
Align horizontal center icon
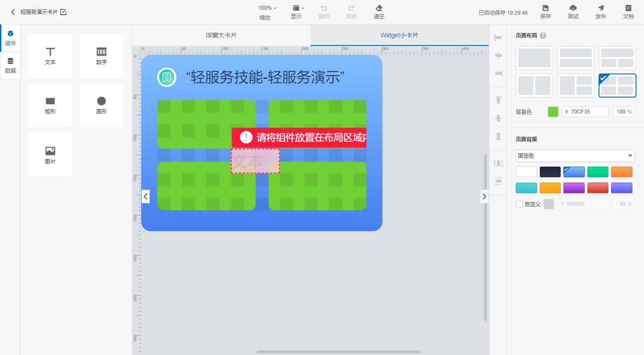coord(498,56)
